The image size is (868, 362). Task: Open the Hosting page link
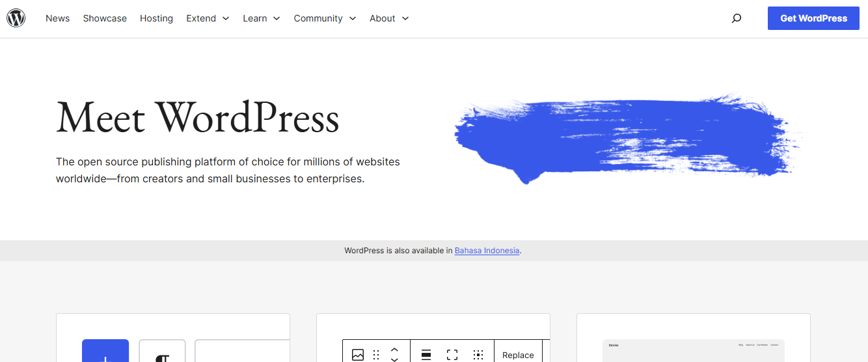pyautogui.click(x=156, y=18)
